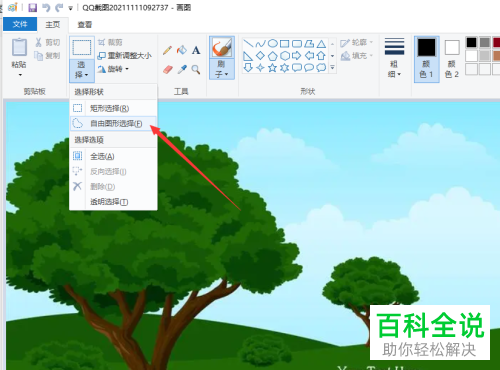Click the Save floppy icon in title bar

(33, 7)
